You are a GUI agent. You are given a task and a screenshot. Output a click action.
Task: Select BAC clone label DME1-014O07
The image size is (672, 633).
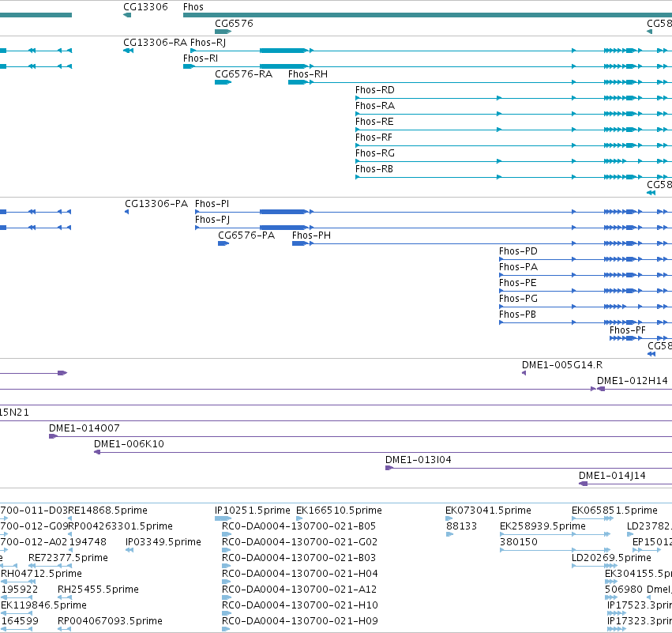pyautogui.click(x=84, y=428)
